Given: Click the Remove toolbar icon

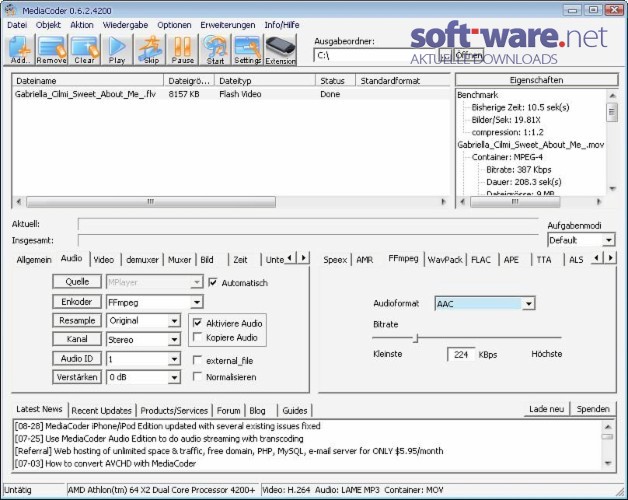Looking at the screenshot, I should (x=52, y=50).
